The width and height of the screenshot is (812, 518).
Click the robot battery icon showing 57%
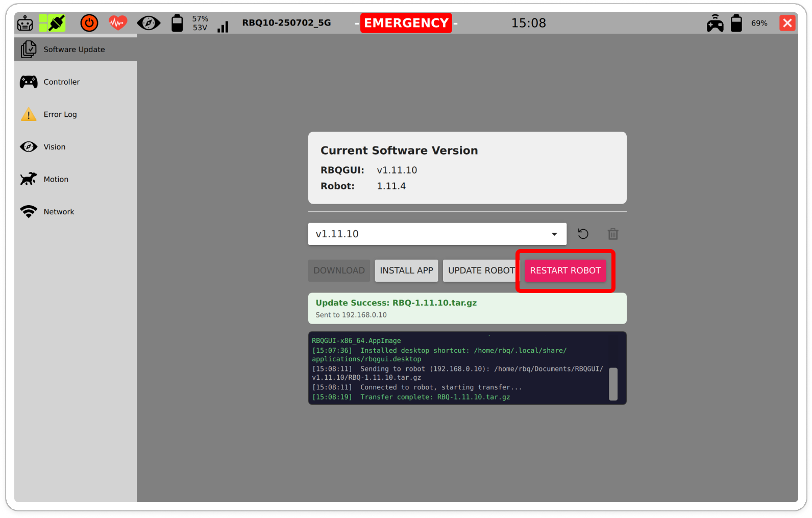coord(177,23)
